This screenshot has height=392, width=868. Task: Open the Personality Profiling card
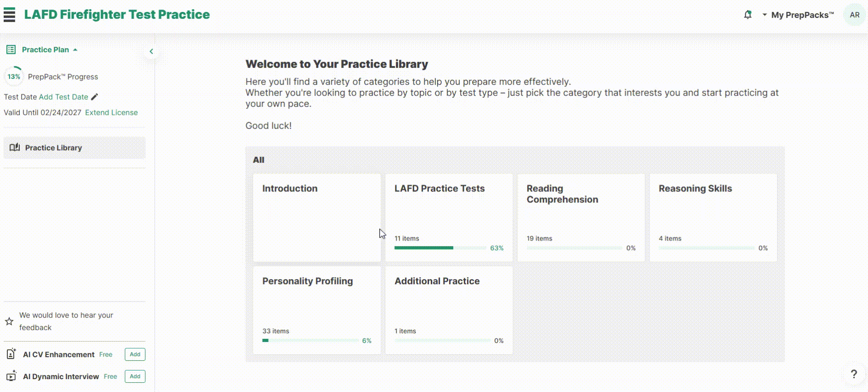coord(316,310)
